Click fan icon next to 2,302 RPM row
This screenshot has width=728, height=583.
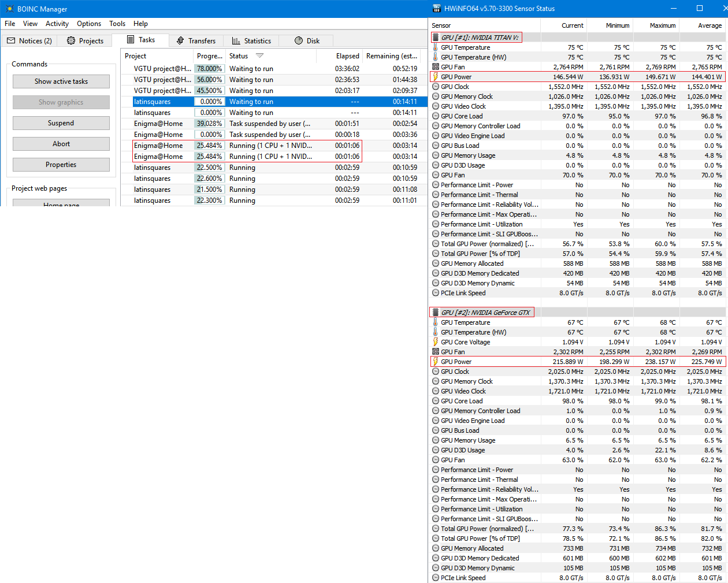[x=436, y=352]
